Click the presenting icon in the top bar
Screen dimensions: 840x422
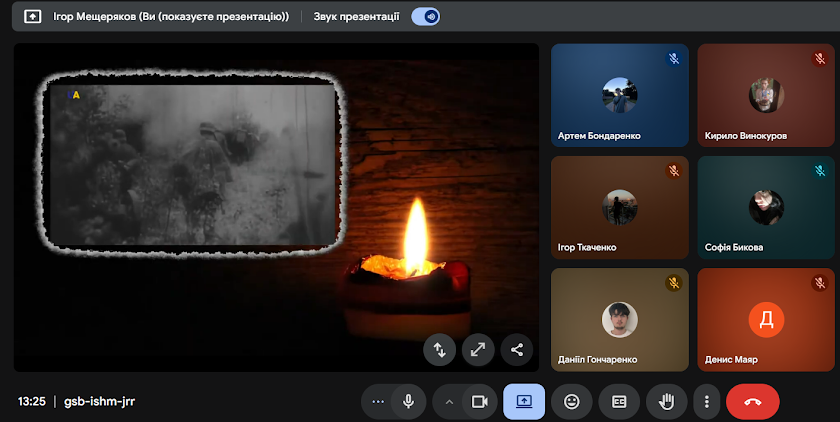click(33, 17)
